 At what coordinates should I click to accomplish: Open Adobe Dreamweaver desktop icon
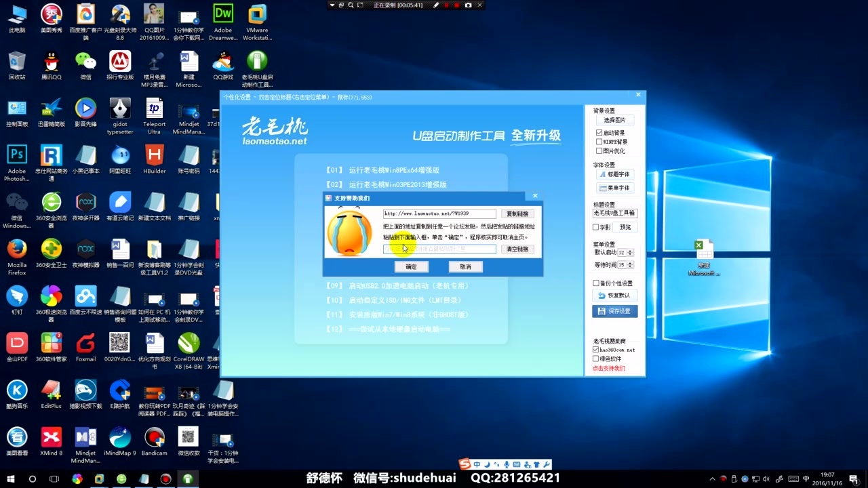[x=223, y=22]
